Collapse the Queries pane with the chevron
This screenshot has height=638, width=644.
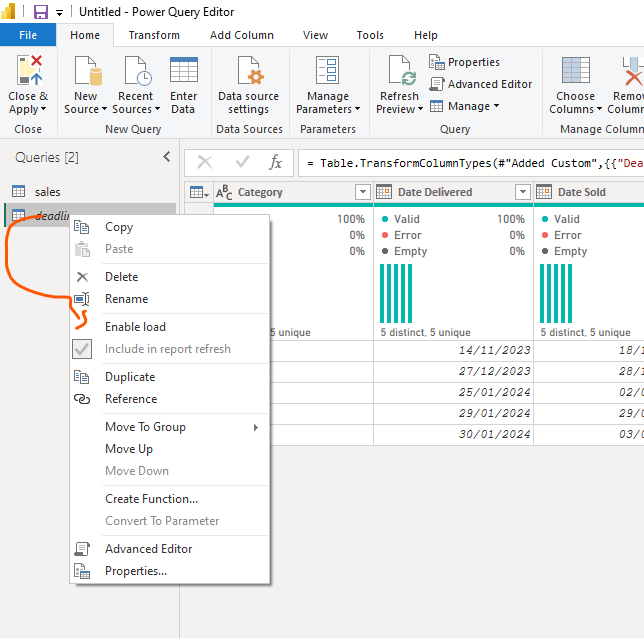coord(166,157)
